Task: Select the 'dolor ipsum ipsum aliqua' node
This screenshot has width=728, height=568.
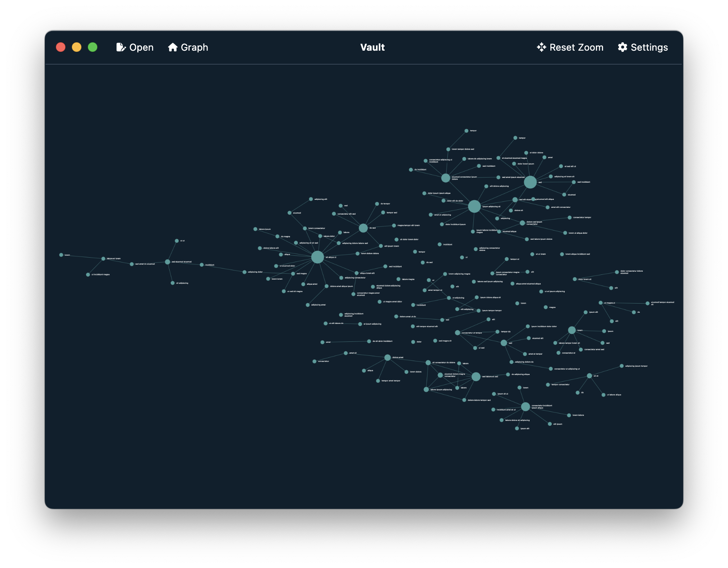Action: [424, 193]
